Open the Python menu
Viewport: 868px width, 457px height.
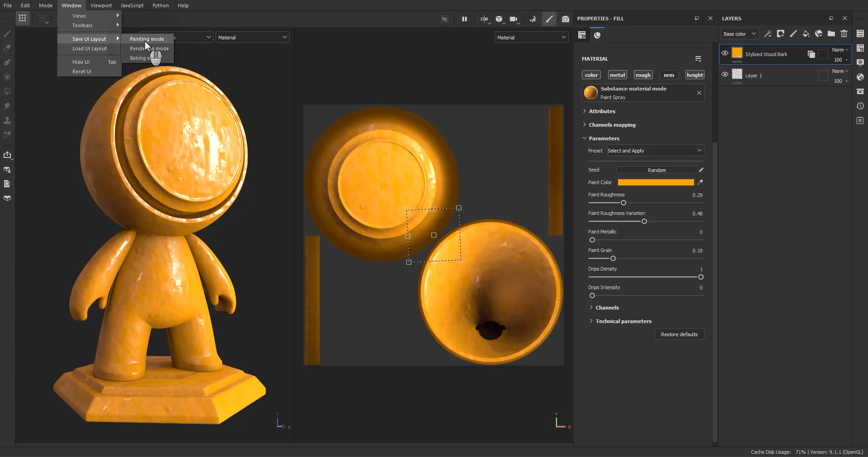tap(161, 5)
